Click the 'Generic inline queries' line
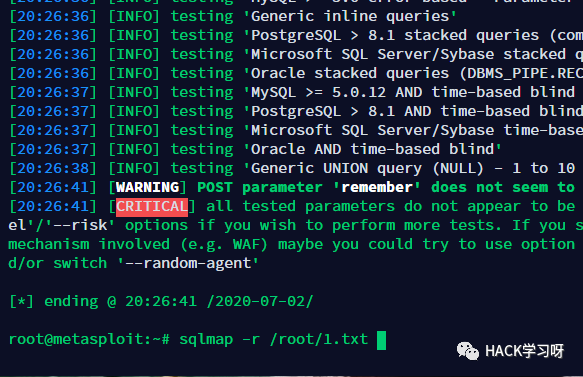The image size is (583, 377). point(232,16)
